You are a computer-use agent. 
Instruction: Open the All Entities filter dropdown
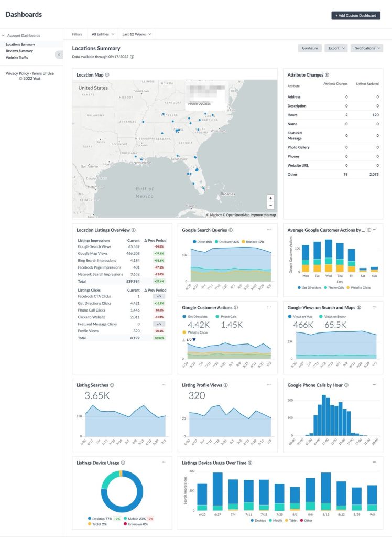click(103, 34)
